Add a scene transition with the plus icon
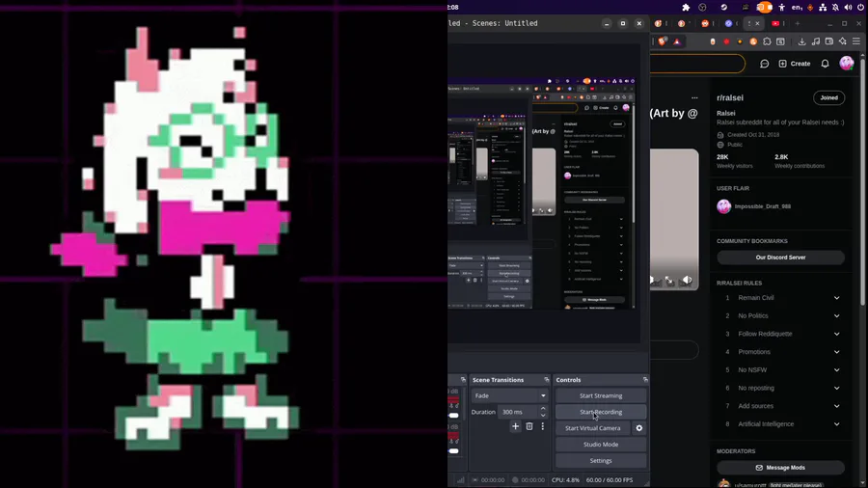Viewport: 868px width, 488px height. [515, 426]
